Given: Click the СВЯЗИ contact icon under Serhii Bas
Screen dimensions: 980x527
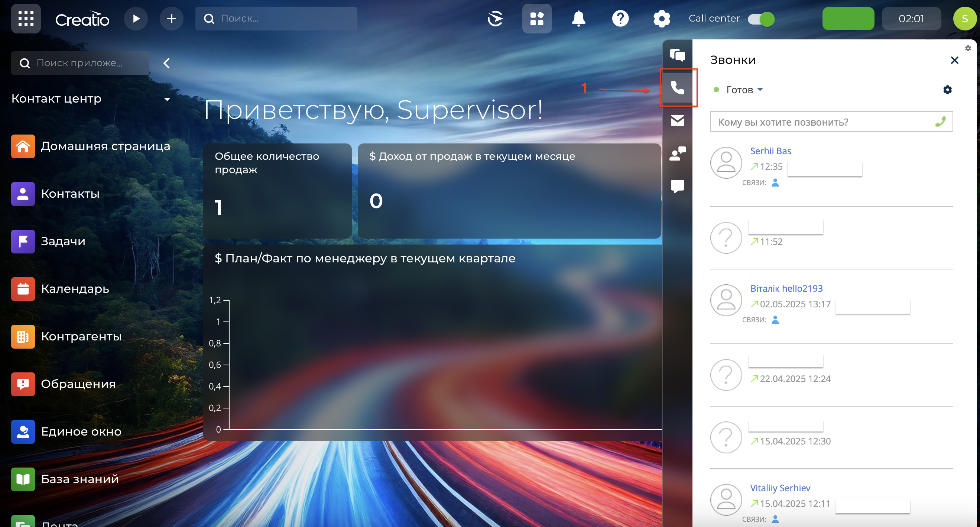Looking at the screenshot, I should (775, 182).
